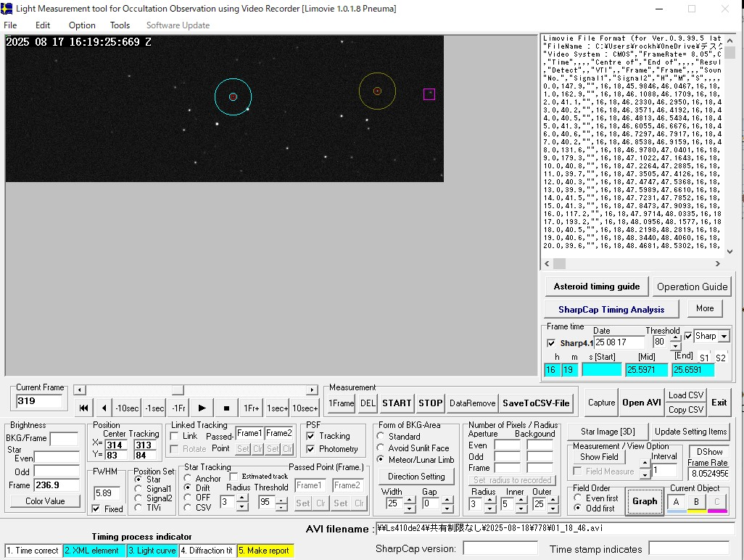This screenshot has height=560, width=744.
Task: Select current object B
Action: (x=696, y=501)
